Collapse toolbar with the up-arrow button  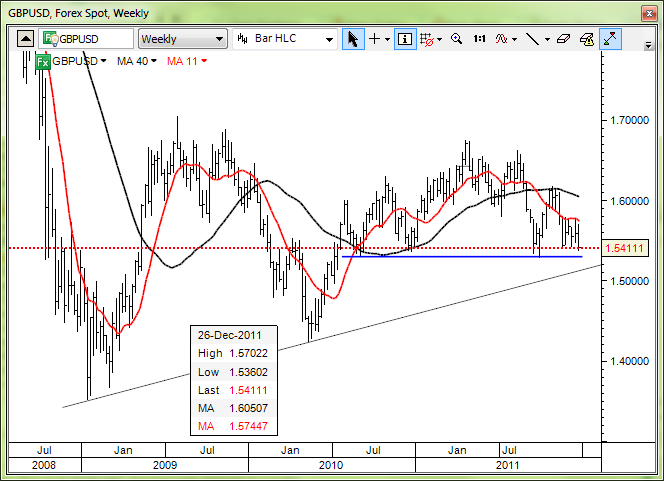click(25, 39)
